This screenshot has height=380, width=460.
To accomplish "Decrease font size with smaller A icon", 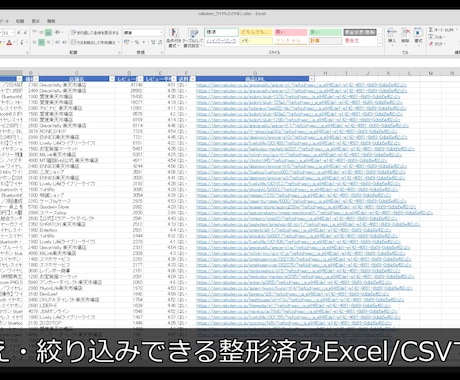I will point(25,33).
